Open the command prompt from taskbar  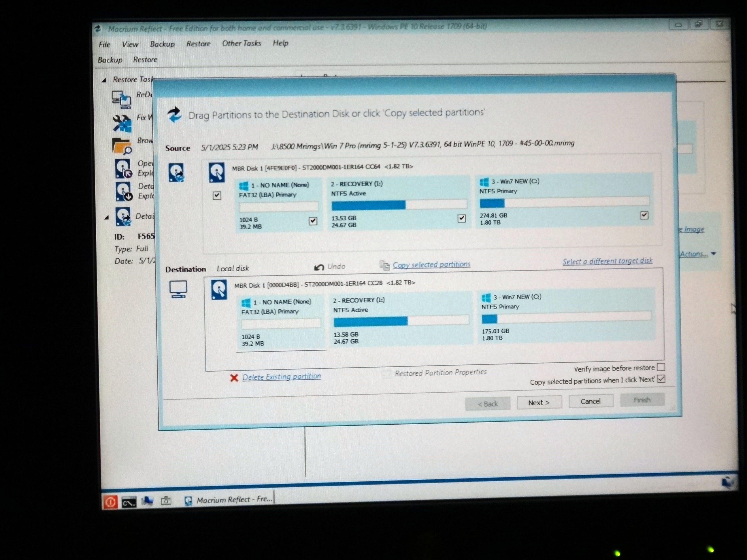[x=129, y=502]
